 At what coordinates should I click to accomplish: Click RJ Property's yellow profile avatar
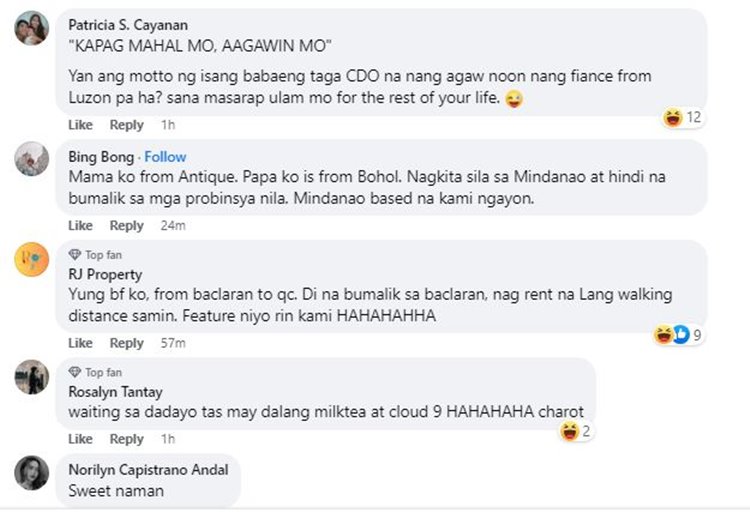32,260
